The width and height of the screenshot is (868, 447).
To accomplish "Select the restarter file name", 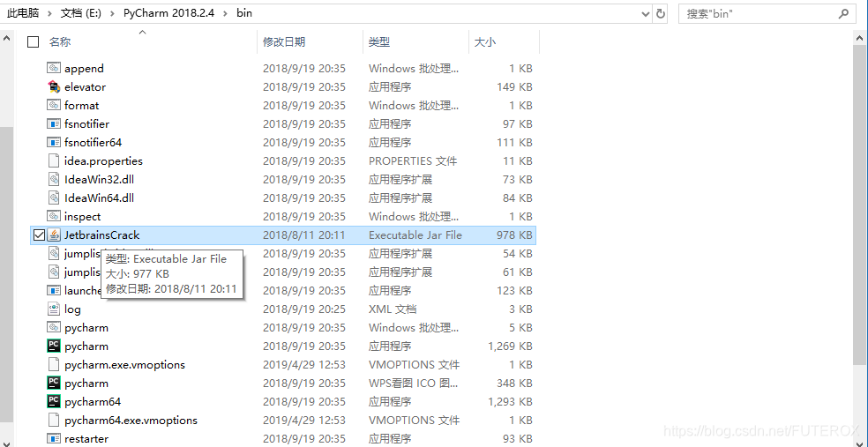I will [x=86, y=439].
